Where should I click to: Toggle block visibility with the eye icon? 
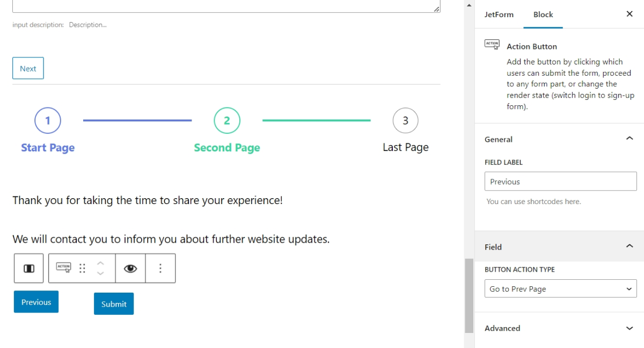click(x=130, y=268)
